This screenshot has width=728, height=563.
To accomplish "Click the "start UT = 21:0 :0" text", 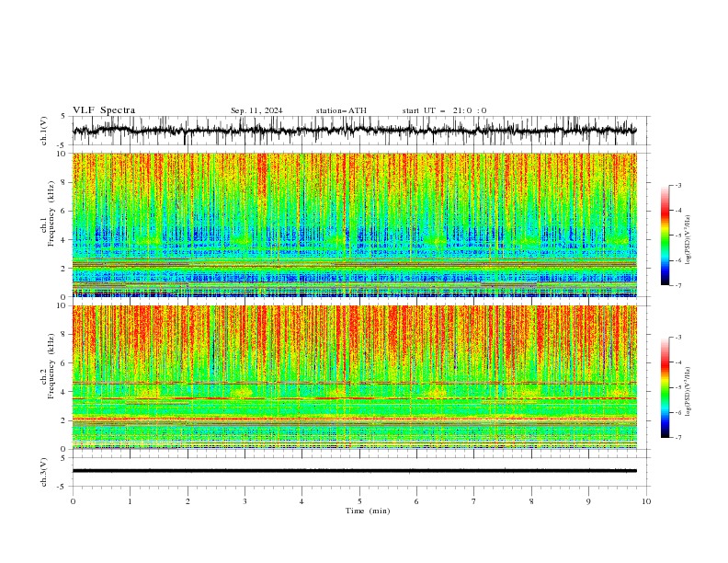I will [x=444, y=110].
